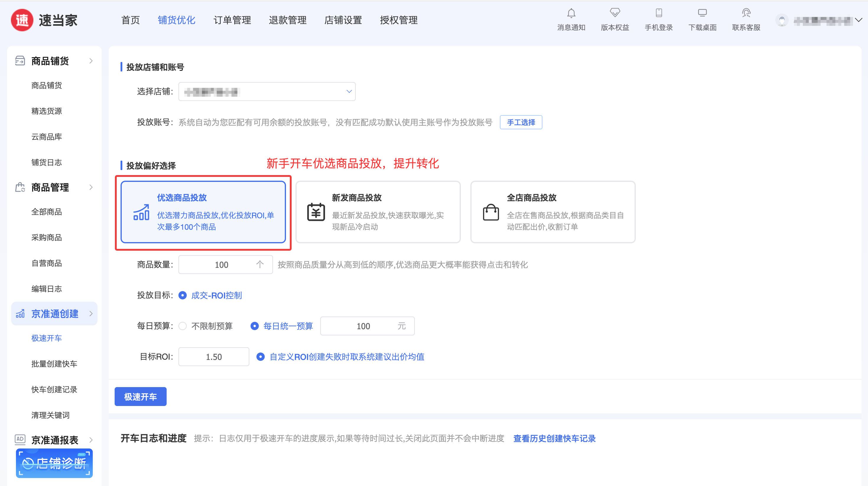The height and width of the screenshot is (486, 868).
Task: Click the 手机登录 phone icon
Action: pos(659,13)
